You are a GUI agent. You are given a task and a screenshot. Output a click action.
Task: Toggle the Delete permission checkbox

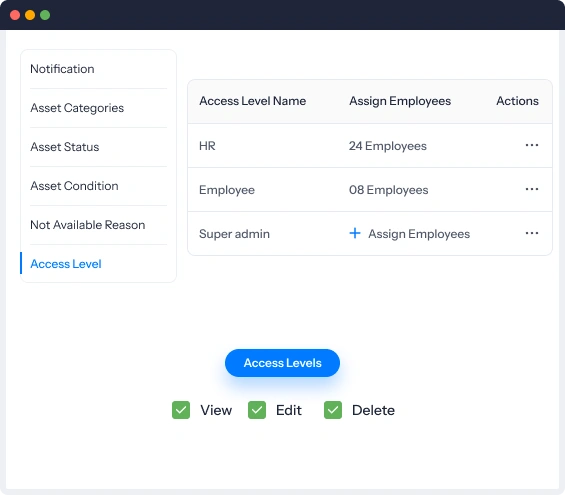coord(333,410)
